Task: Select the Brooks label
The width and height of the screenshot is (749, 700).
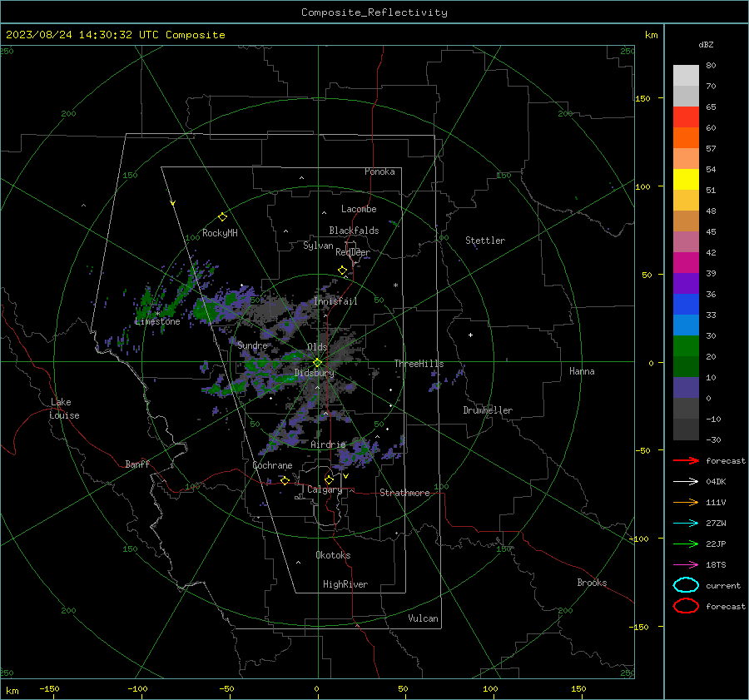Action: [592, 583]
